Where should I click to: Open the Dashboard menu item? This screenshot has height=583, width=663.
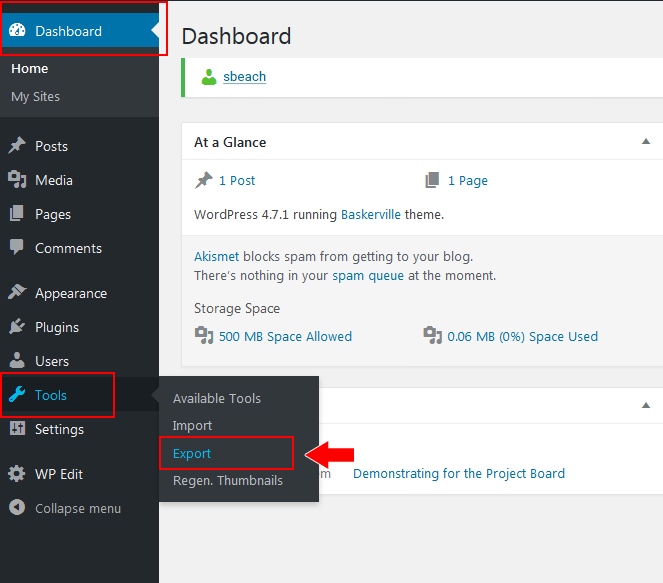coord(79,30)
